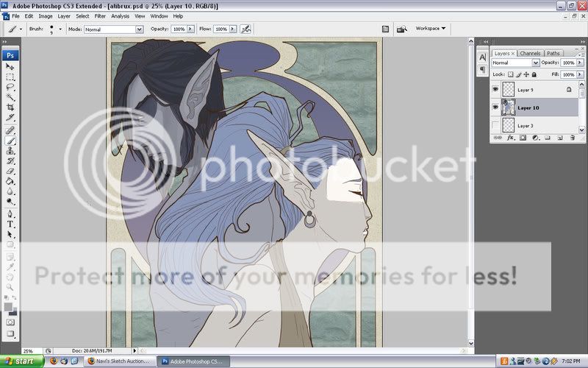Click the Windows Start button
Screen dimensions: 588x368
[x=21, y=361]
